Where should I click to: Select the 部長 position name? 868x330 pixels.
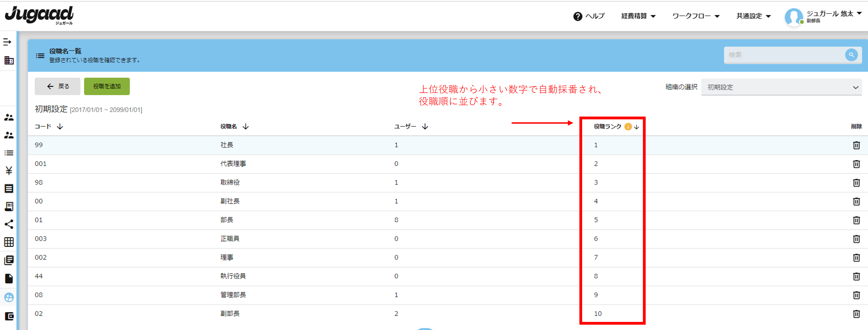pos(227,220)
